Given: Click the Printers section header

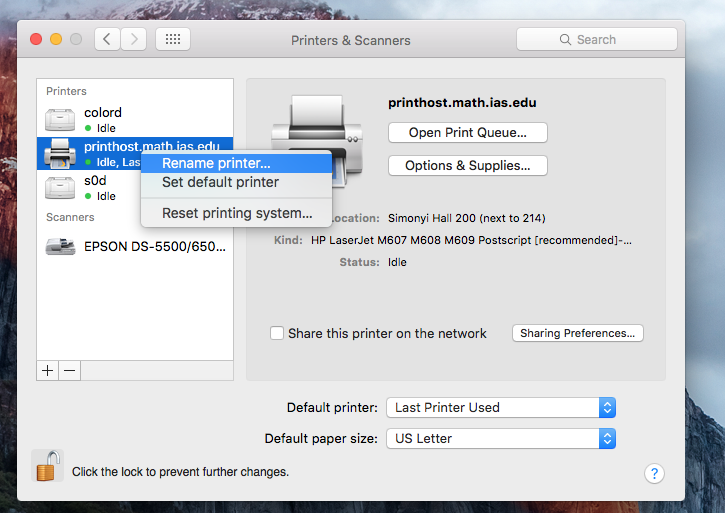Looking at the screenshot, I should 66,91.
